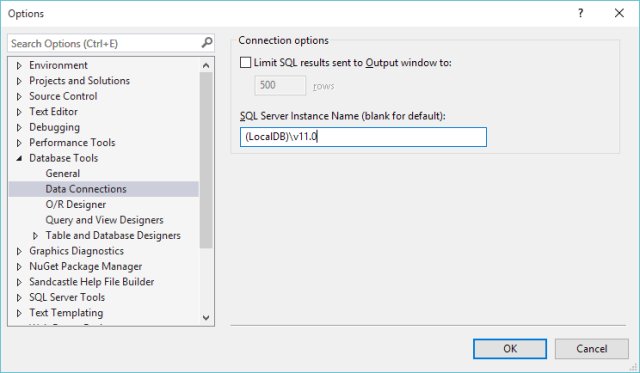Click the options tree scrollbar thumb
The height and width of the screenshot is (373, 640).
click(206, 160)
